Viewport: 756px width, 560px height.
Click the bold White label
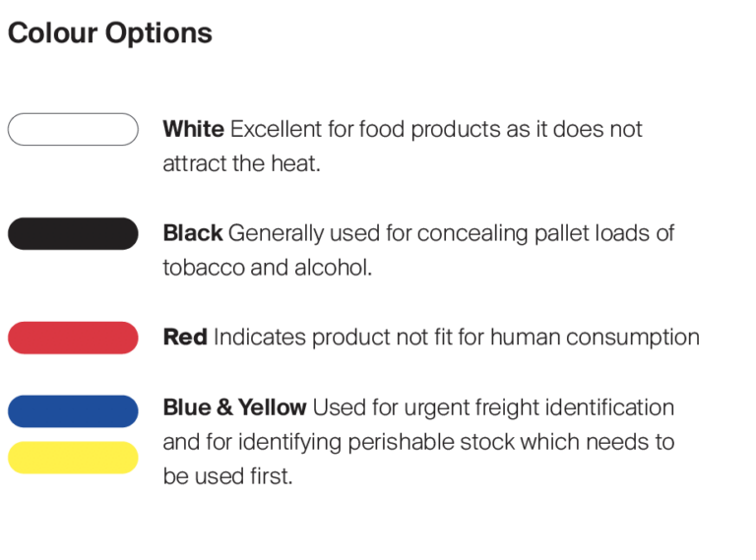coord(193,129)
